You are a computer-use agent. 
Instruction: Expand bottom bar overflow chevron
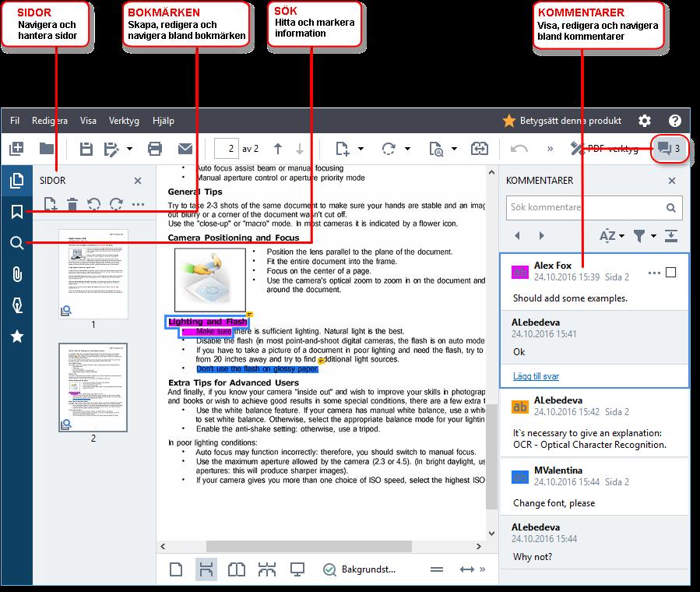[x=482, y=569]
